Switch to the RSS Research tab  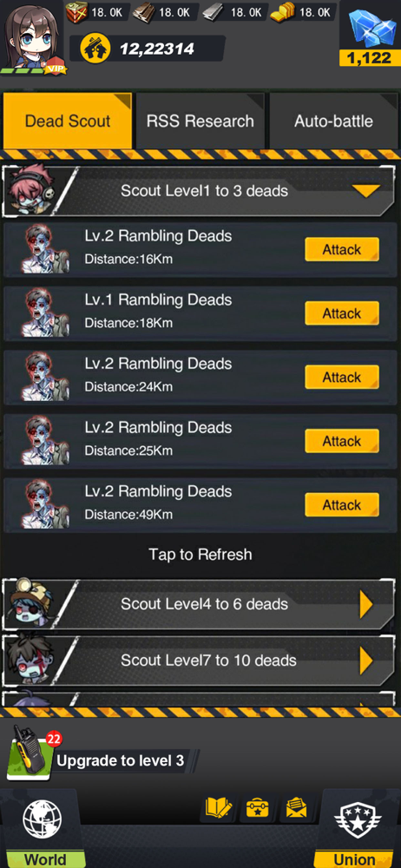click(x=200, y=121)
